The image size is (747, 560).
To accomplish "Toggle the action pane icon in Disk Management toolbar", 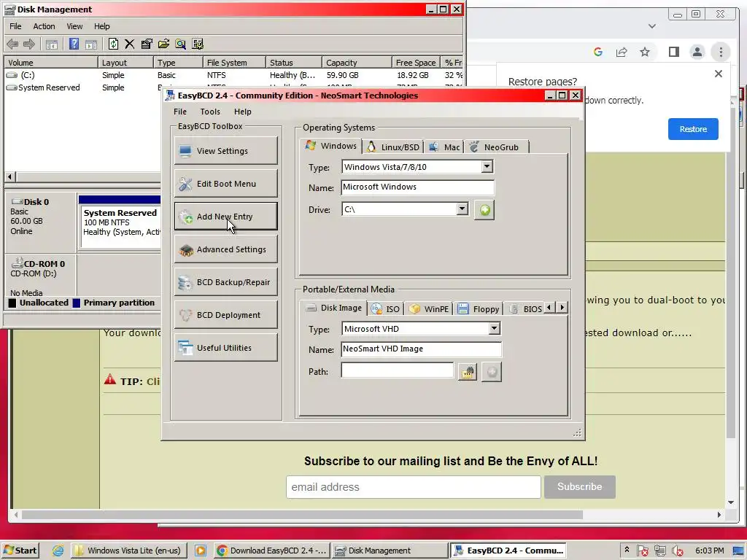I will point(91,44).
